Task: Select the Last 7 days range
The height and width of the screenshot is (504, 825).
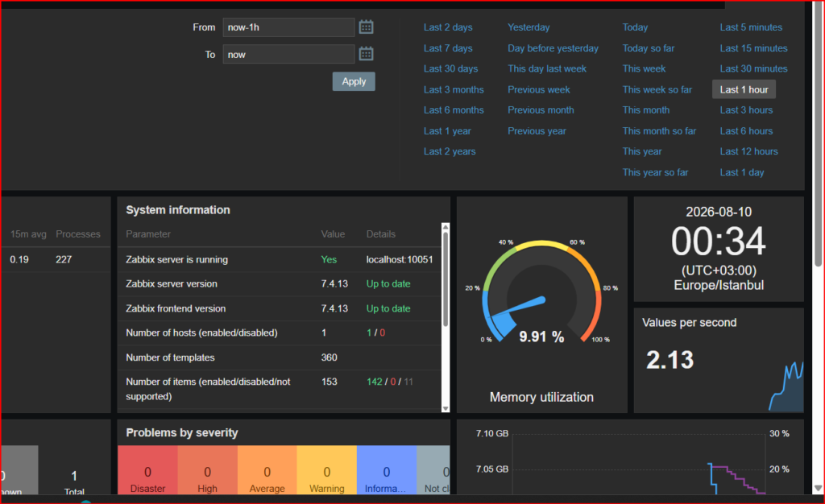Action: [x=448, y=48]
